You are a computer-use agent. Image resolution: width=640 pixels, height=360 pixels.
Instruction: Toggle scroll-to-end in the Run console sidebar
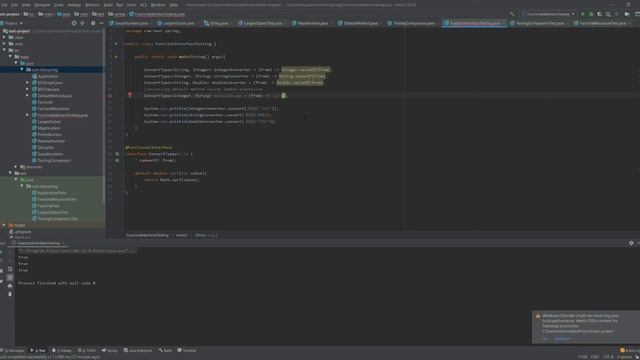point(10,278)
